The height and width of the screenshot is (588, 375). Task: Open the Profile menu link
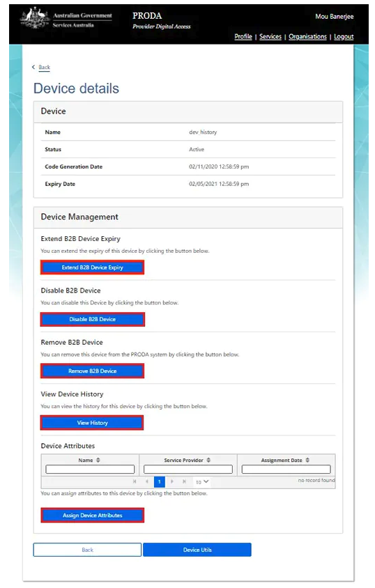click(x=243, y=36)
